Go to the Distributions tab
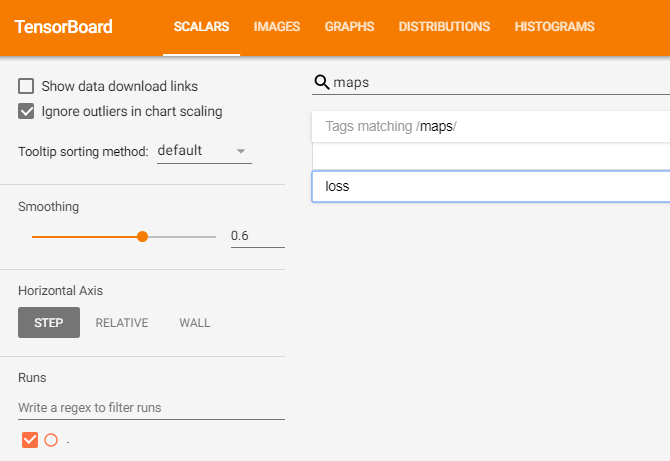Viewport: 670px width, 461px height. pos(444,27)
